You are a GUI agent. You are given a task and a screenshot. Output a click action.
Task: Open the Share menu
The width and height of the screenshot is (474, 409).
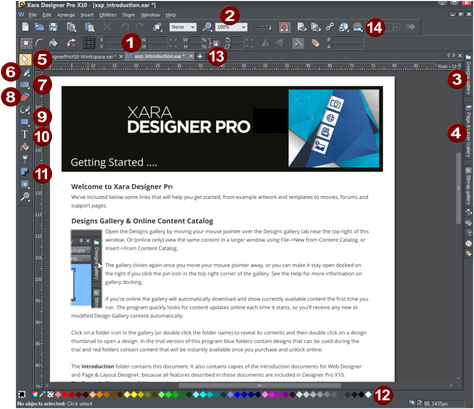(128, 15)
